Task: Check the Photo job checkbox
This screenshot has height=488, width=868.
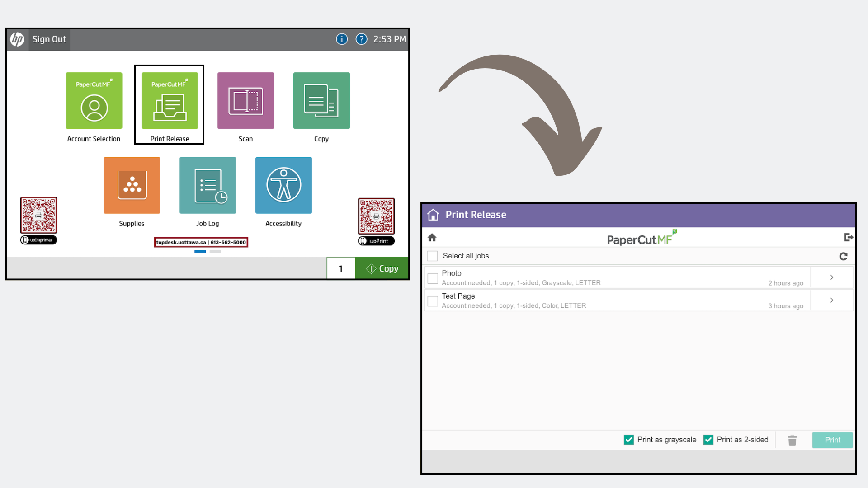Action: [433, 278]
